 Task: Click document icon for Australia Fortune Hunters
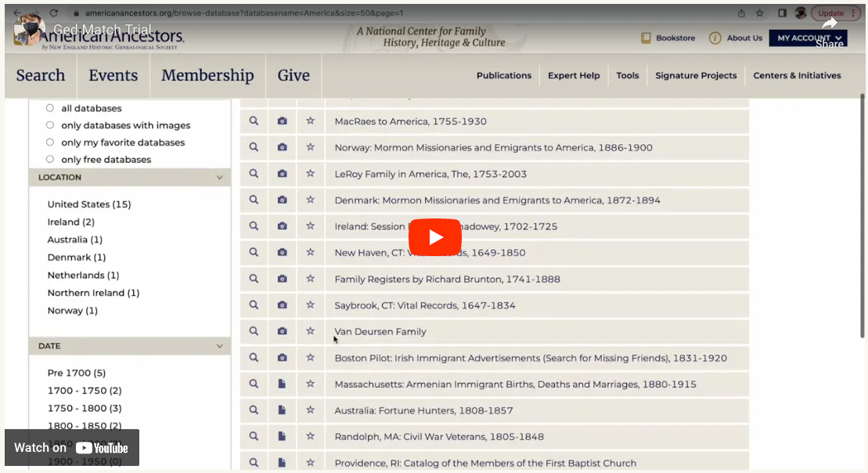(x=283, y=410)
